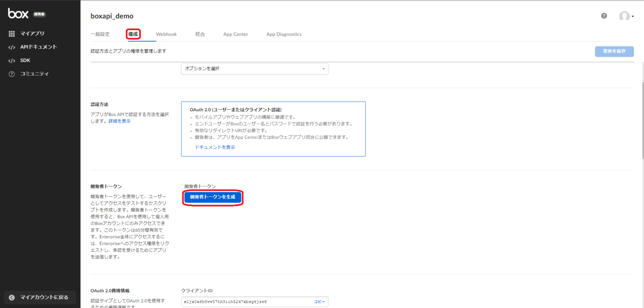
Task: Switch to the Webhook tab
Action: click(x=166, y=34)
